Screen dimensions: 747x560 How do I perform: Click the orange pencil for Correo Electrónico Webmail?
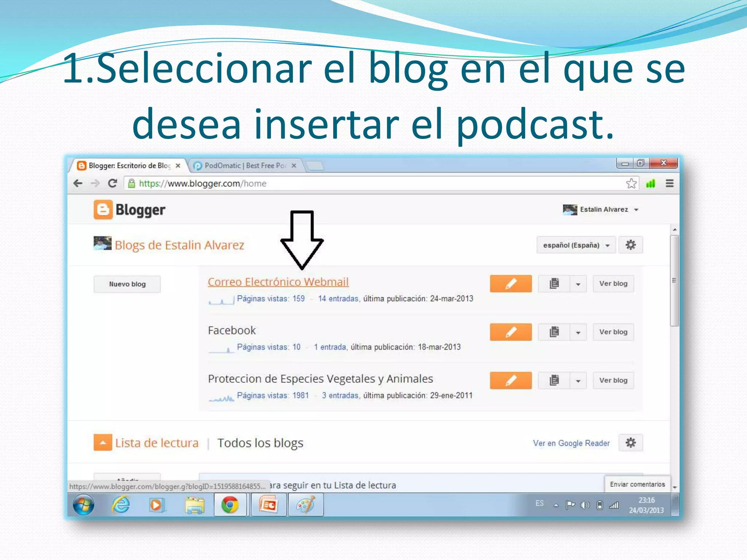click(x=510, y=284)
